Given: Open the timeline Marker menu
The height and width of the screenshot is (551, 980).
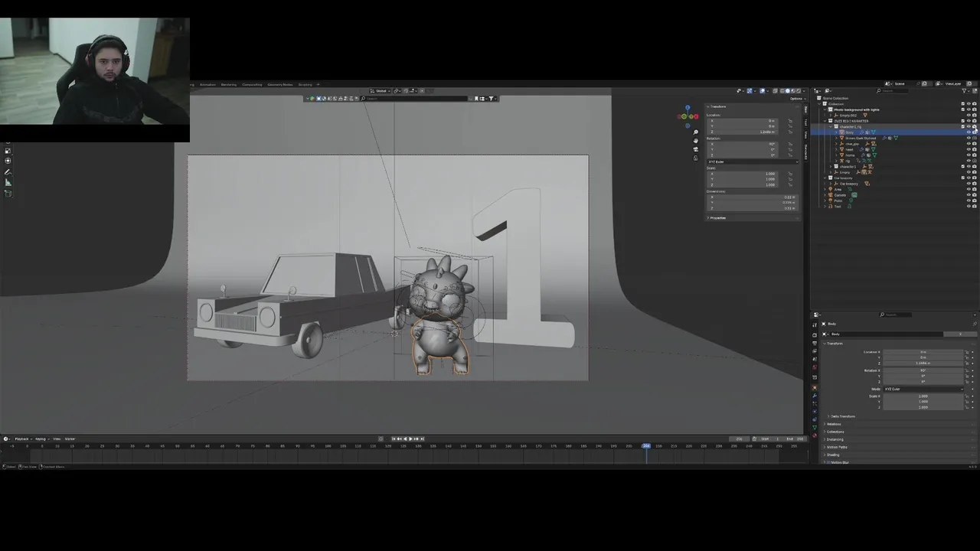Looking at the screenshot, I should [x=70, y=439].
